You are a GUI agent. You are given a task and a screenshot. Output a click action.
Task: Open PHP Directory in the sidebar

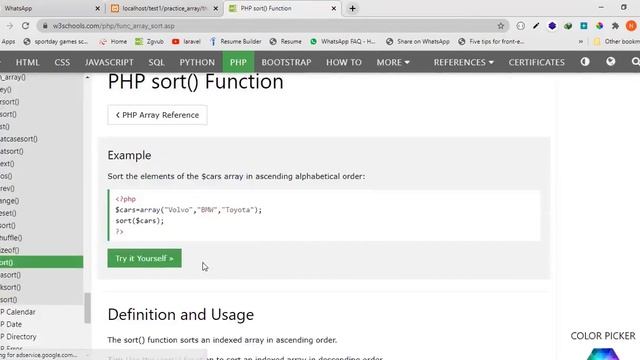point(41,336)
